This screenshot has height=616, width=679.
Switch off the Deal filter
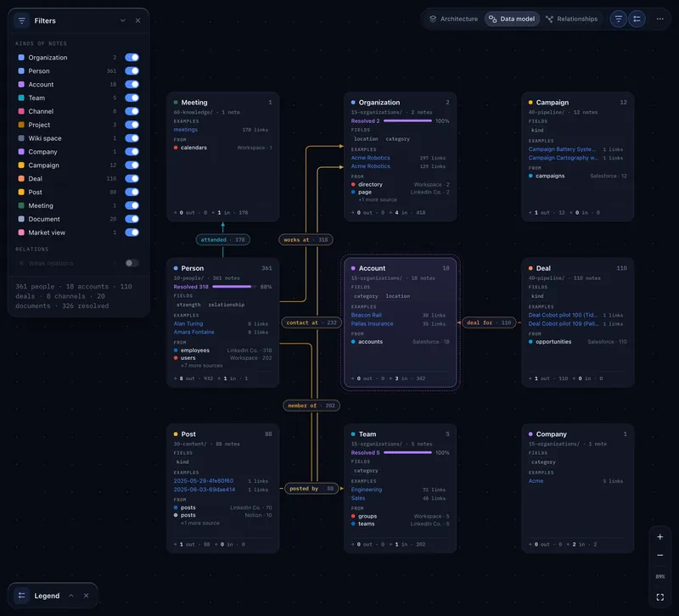(x=132, y=178)
